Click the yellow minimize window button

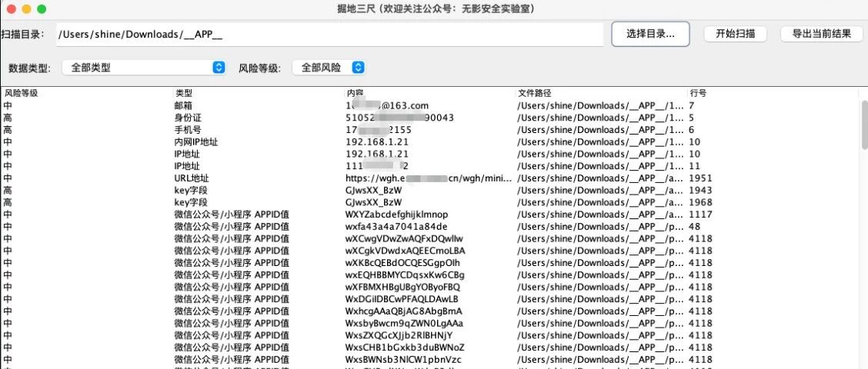pyautogui.click(x=26, y=9)
